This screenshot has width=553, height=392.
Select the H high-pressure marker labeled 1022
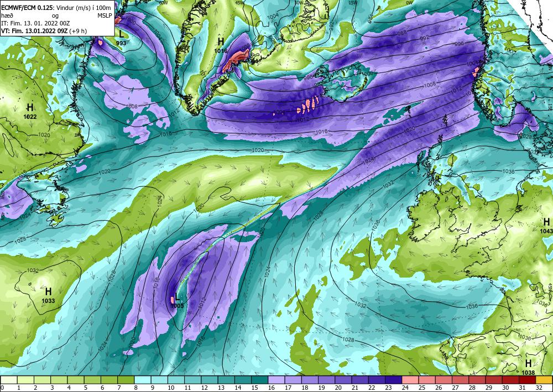(30, 110)
